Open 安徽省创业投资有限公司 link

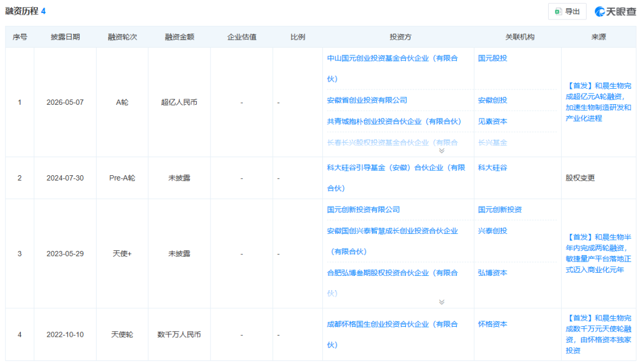coord(367,100)
